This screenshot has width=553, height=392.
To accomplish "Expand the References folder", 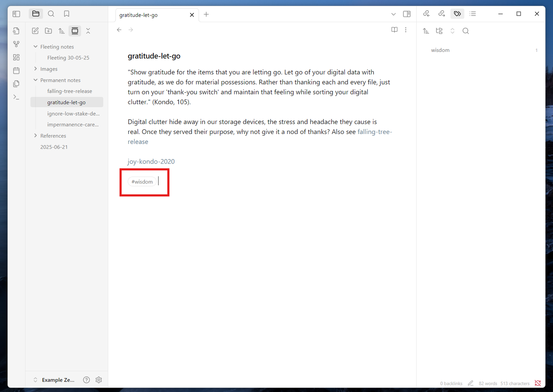I will click(x=36, y=136).
